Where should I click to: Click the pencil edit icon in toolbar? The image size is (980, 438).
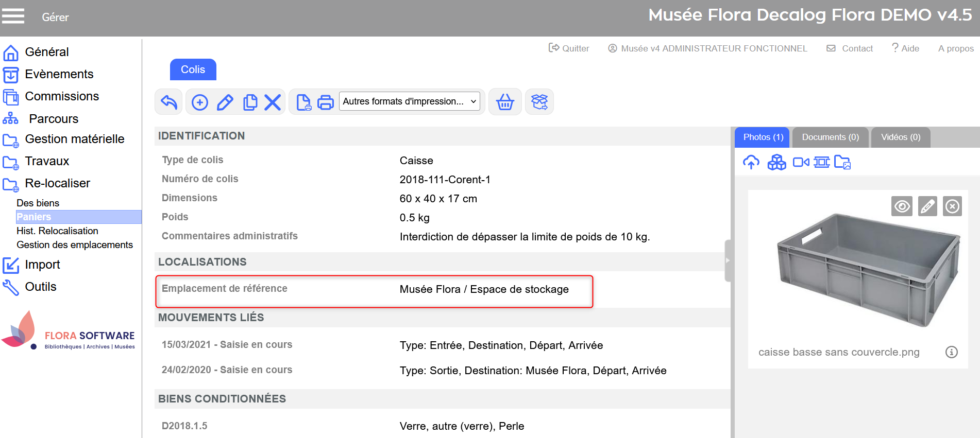click(x=225, y=102)
